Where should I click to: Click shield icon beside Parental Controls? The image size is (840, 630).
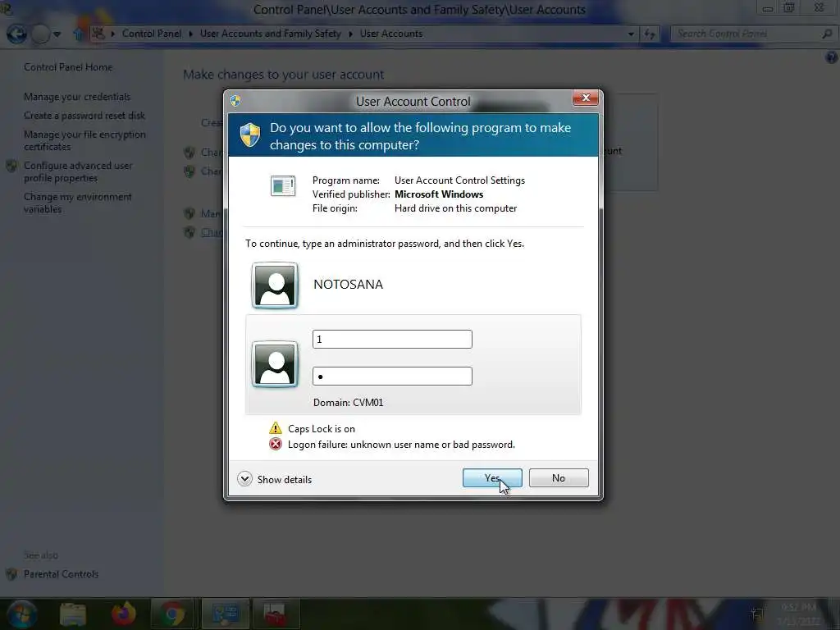tap(11, 574)
